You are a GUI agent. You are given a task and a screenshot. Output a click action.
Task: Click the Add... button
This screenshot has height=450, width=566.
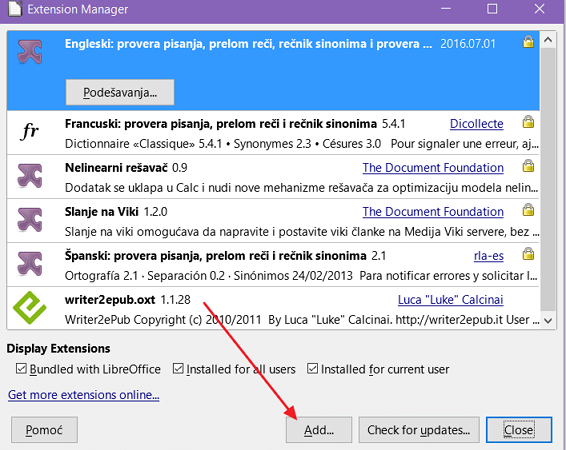coord(319,430)
